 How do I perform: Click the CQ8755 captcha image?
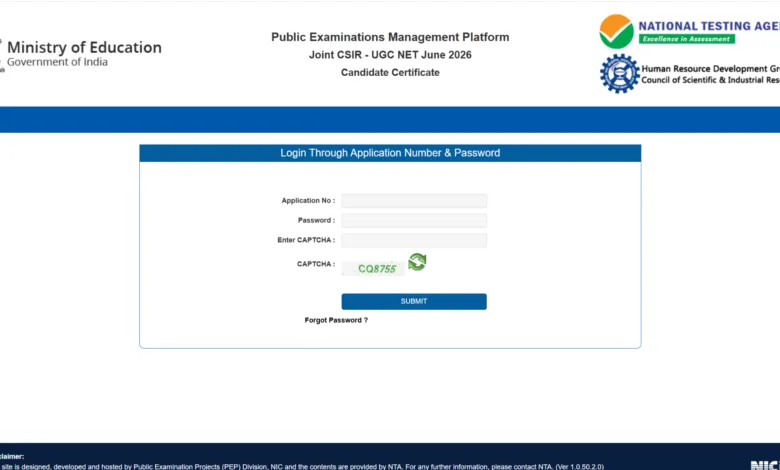tap(374, 269)
